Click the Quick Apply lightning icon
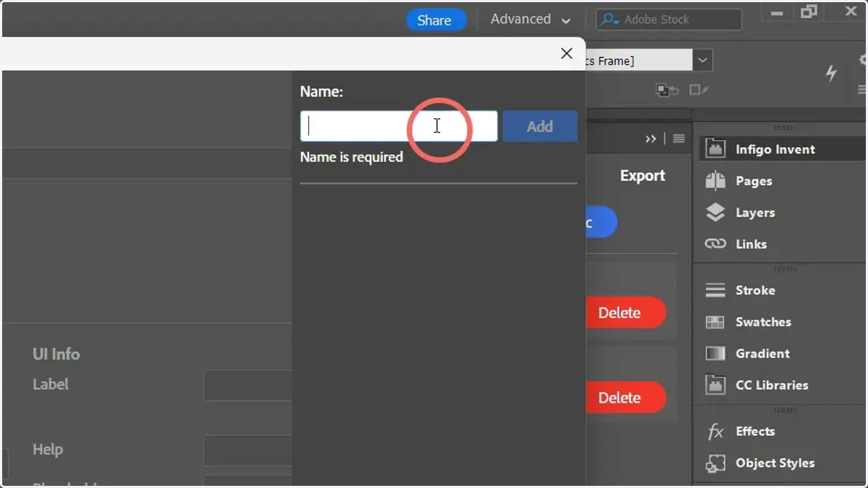Screen dimensions: 868x488 coord(831,72)
